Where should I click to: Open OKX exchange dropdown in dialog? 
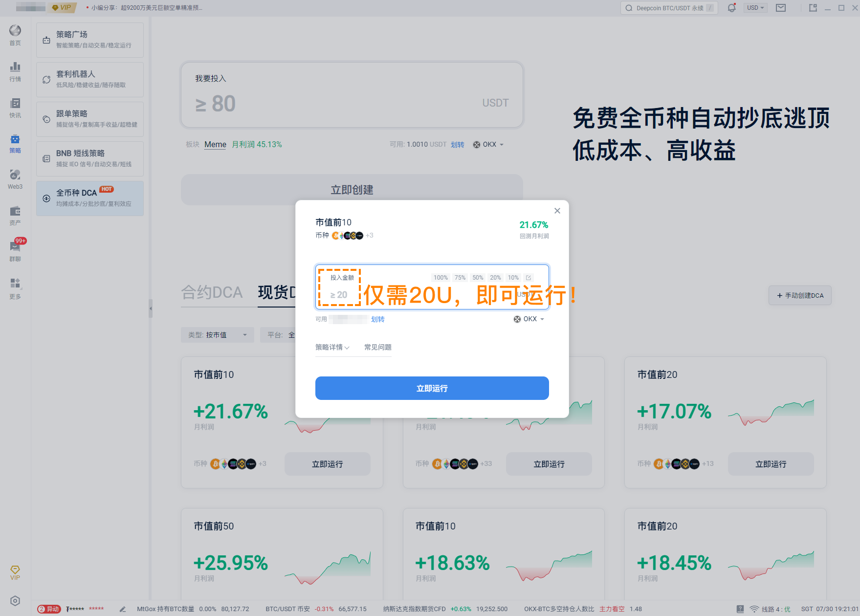pyautogui.click(x=529, y=319)
